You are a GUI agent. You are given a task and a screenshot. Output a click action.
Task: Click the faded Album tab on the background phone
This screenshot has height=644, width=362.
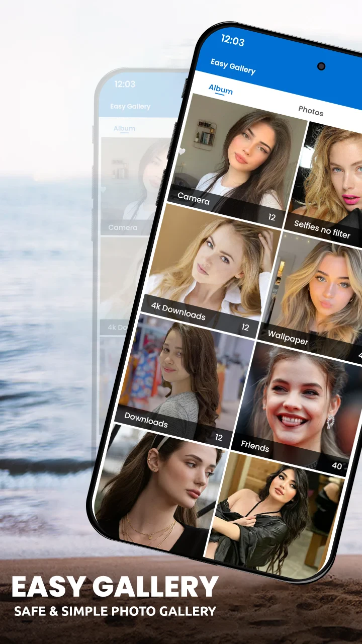pyautogui.click(x=124, y=128)
